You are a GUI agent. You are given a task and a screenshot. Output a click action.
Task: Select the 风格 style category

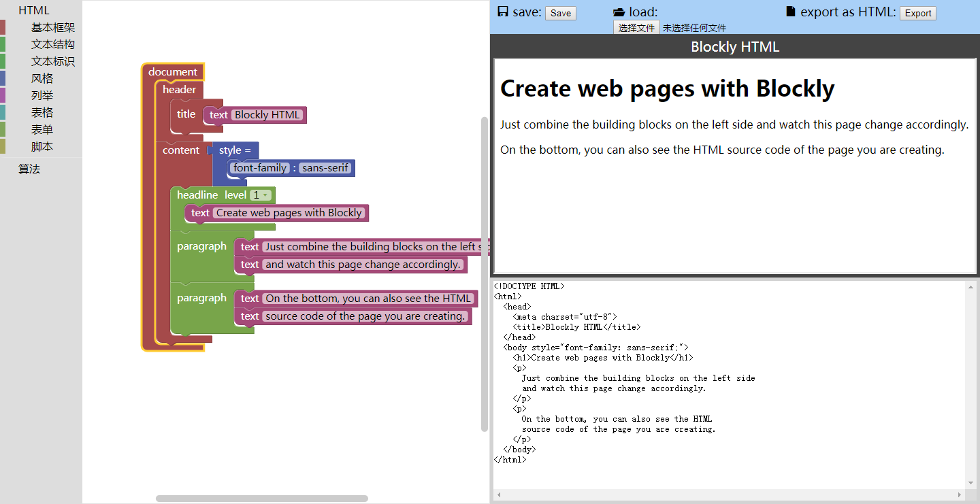pos(42,78)
